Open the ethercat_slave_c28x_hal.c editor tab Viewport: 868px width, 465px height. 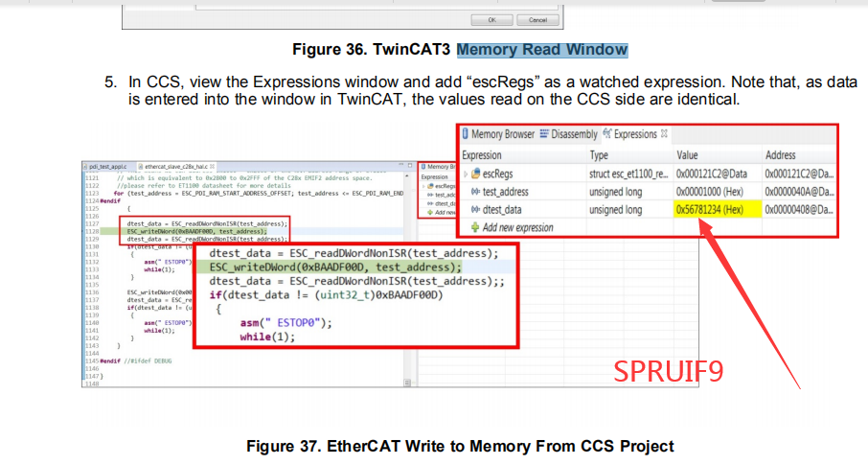175,166
